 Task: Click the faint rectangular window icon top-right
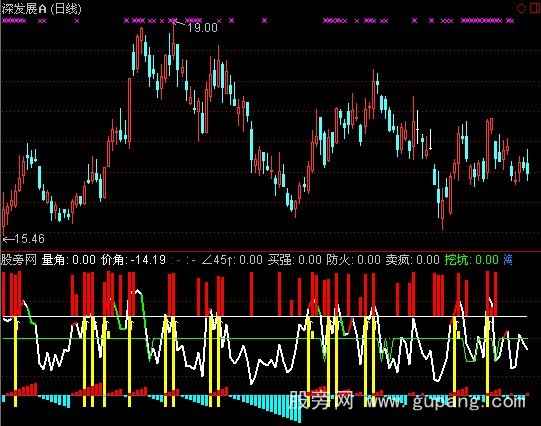[534, 8]
